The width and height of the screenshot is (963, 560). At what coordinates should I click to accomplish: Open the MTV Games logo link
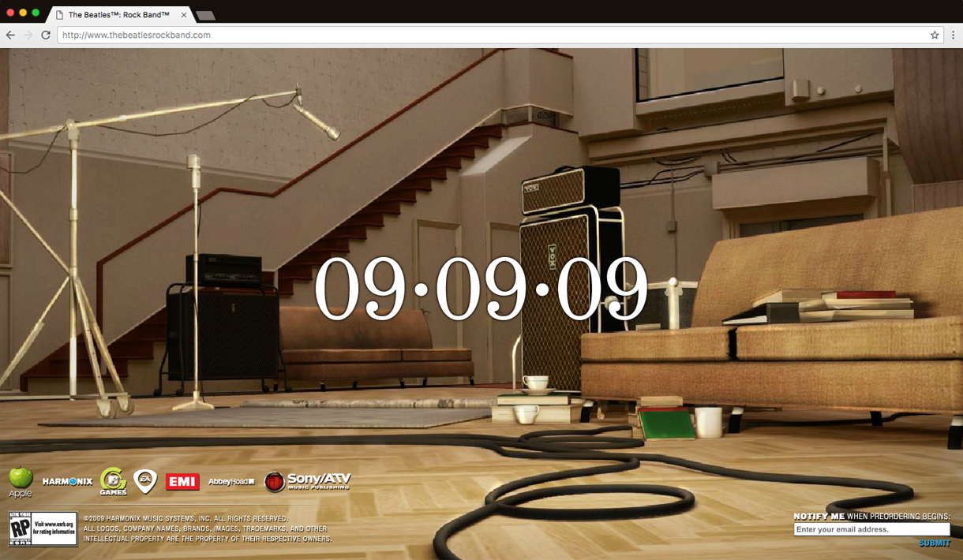113,481
